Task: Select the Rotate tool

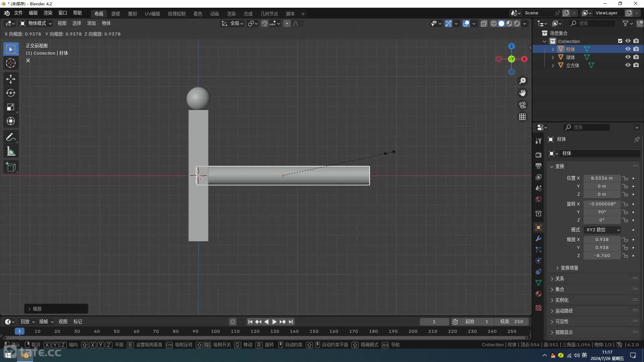Action: pos(11,93)
